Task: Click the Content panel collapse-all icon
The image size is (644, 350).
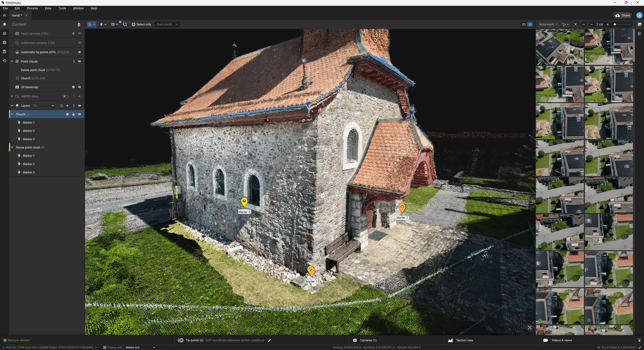Action: (79, 24)
